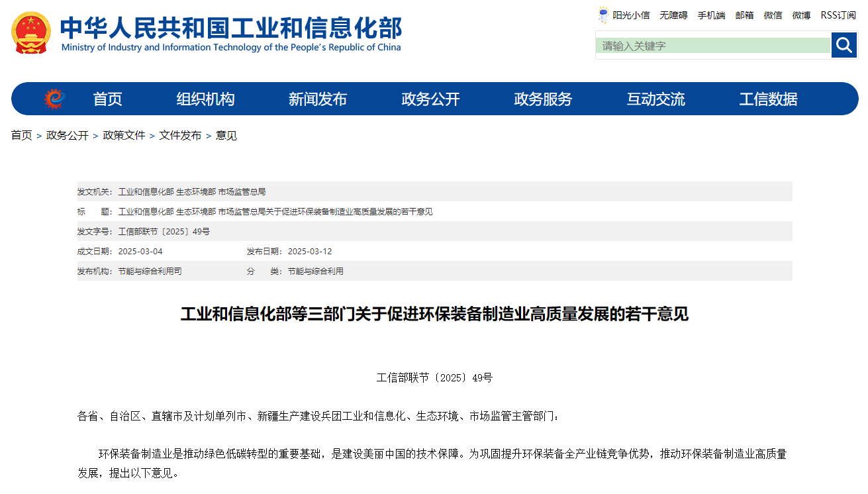Click the robot icon beside 阳光小信

coord(603,15)
